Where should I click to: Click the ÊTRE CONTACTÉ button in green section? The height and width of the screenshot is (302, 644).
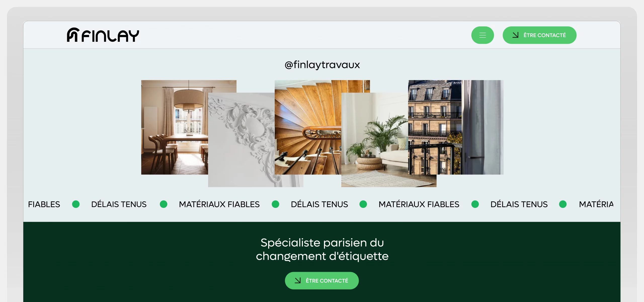tap(322, 280)
